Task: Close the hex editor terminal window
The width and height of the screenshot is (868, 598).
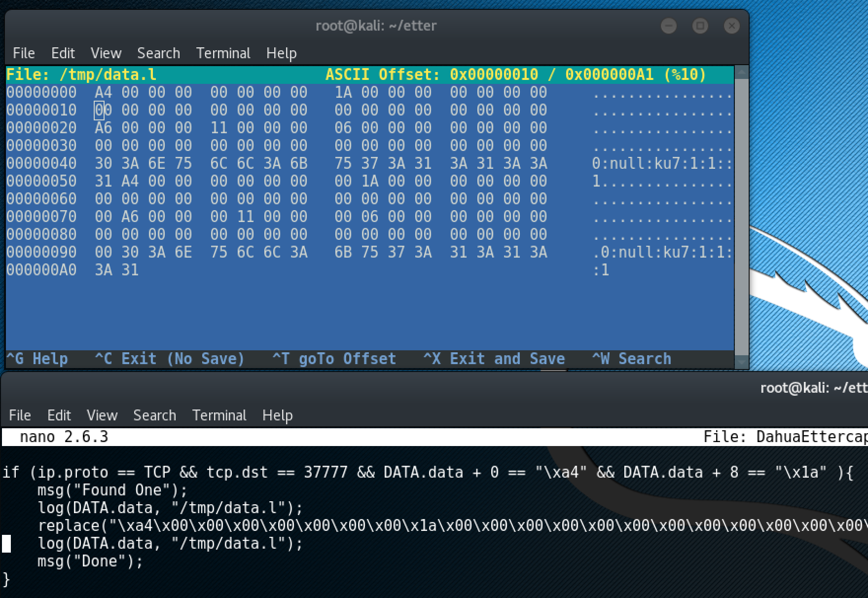Action: click(x=731, y=26)
